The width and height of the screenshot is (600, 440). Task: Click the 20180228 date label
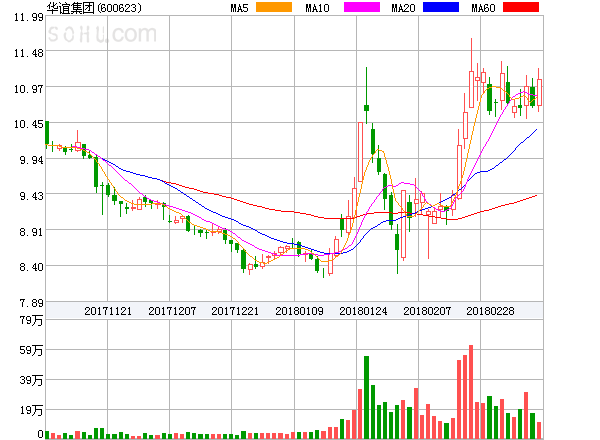pyautogui.click(x=490, y=311)
